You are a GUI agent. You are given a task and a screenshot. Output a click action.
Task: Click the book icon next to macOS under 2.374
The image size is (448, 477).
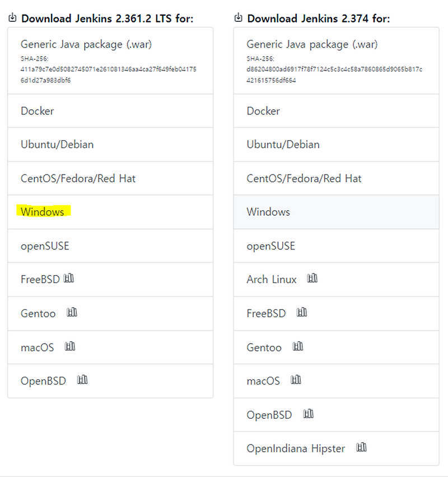click(x=296, y=380)
